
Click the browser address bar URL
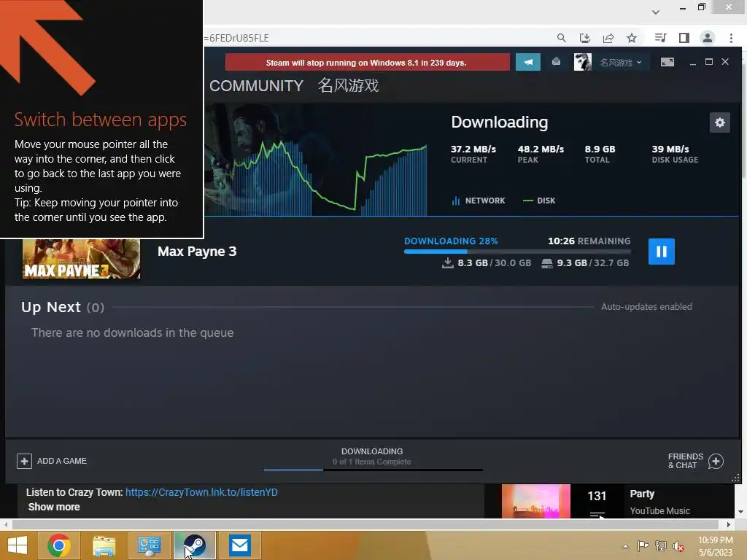(x=236, y=38)
